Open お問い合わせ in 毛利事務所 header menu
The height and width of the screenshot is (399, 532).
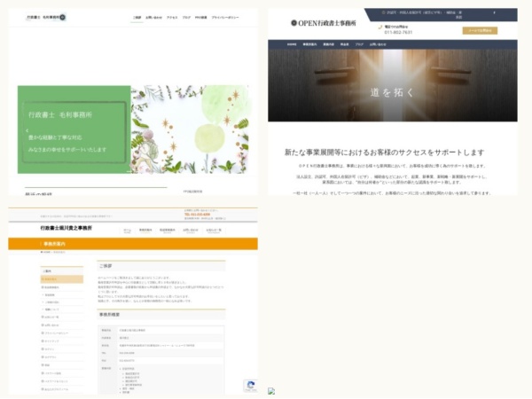coord(153,18)
